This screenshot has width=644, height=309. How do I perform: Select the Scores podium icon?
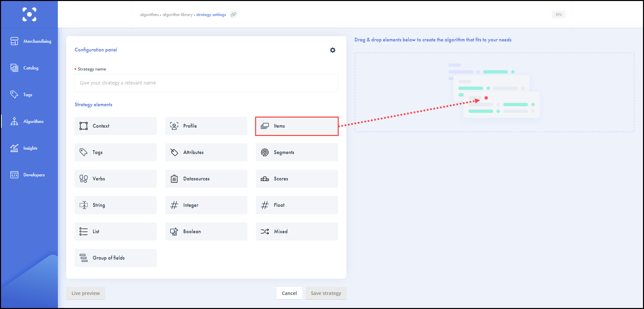coord(265,179)
